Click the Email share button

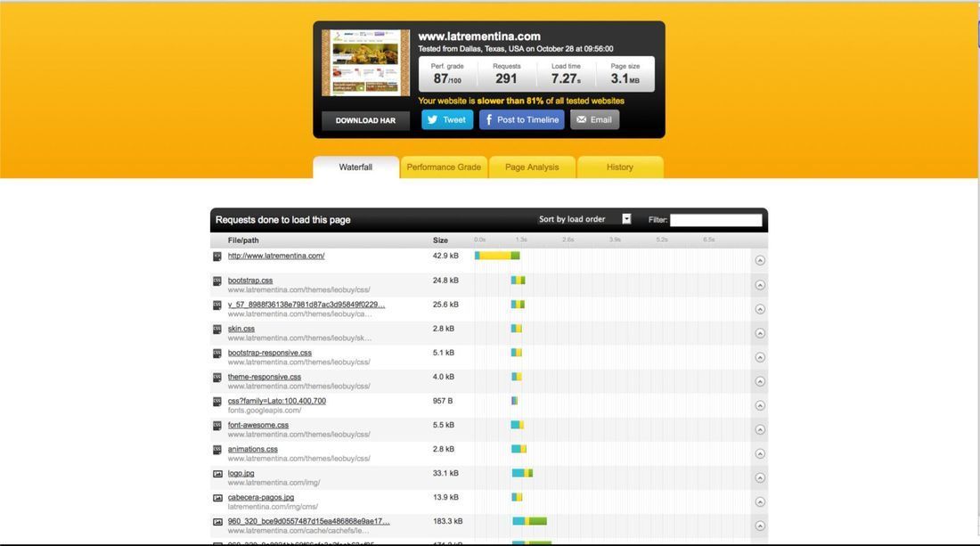click(594, 119)
